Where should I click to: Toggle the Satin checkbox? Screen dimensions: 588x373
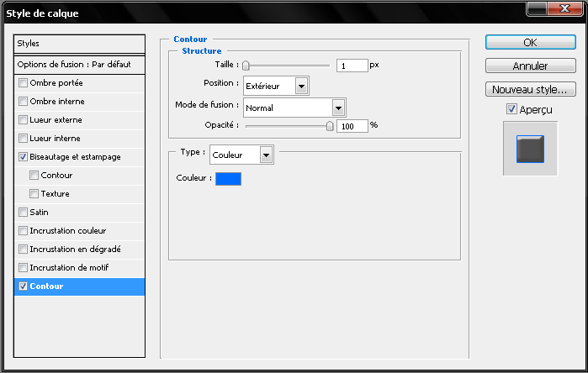(x=23, y=212)
